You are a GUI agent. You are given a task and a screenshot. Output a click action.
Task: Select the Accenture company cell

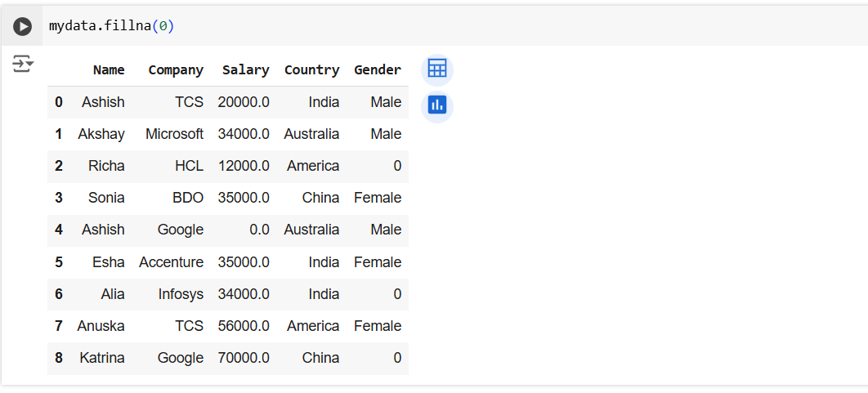[x=171, y=262]
